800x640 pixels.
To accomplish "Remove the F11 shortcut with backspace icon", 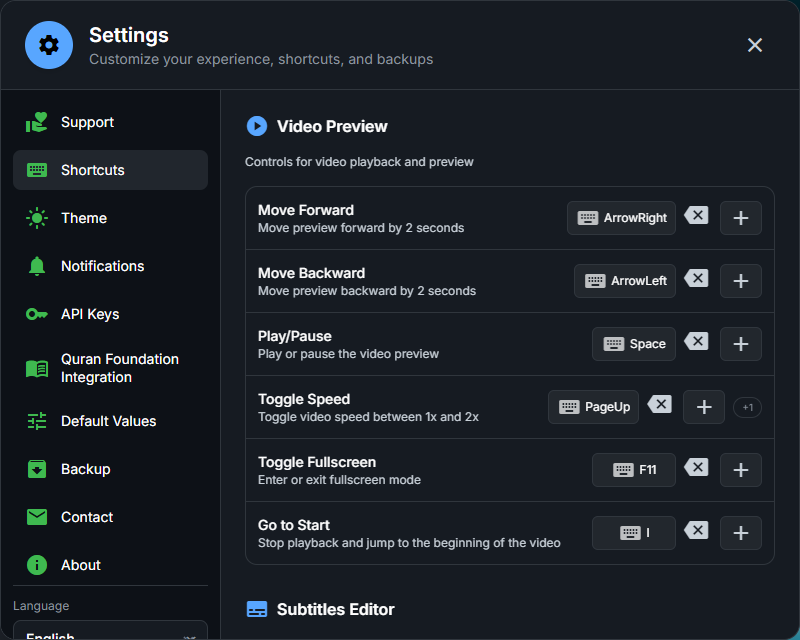I will 696,467.
